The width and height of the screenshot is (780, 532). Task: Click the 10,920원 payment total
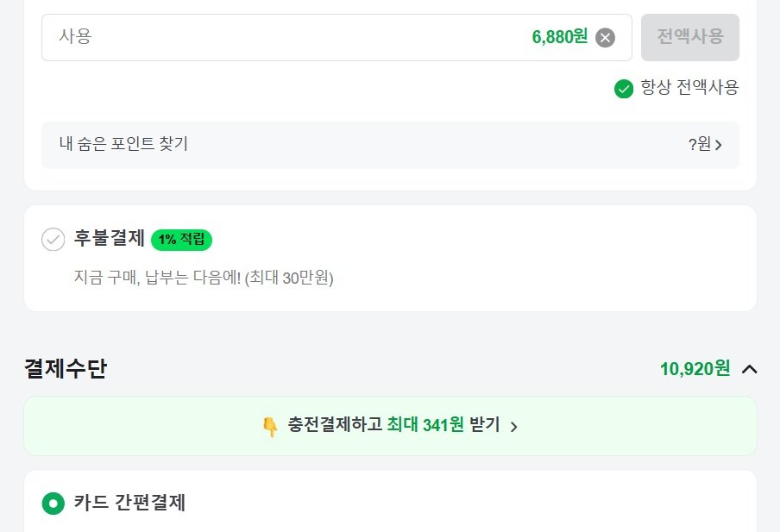pos(695,369)
